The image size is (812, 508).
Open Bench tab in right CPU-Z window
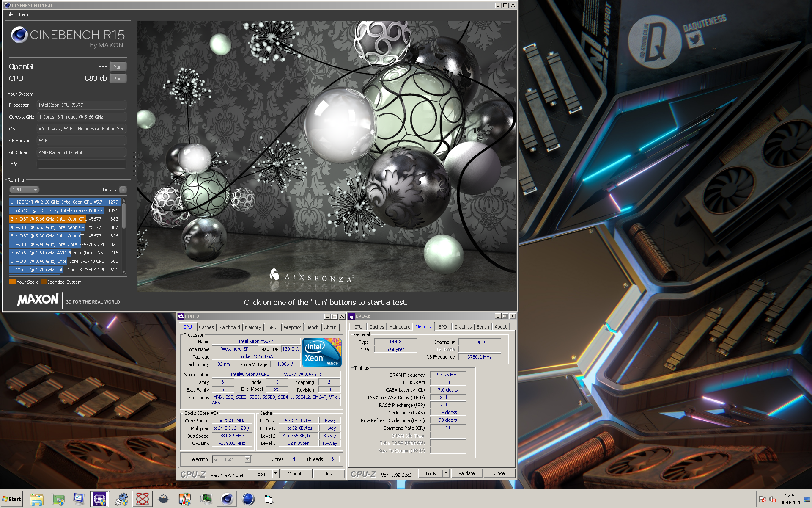[483, 327]
